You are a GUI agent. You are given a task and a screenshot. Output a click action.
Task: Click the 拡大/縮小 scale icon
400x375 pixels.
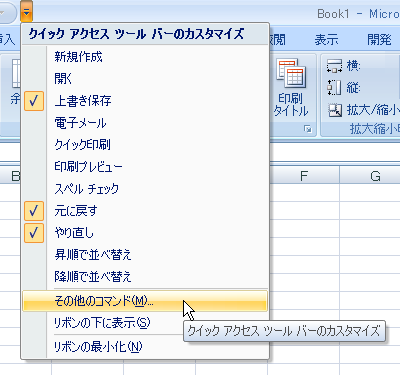pos(335,110)
